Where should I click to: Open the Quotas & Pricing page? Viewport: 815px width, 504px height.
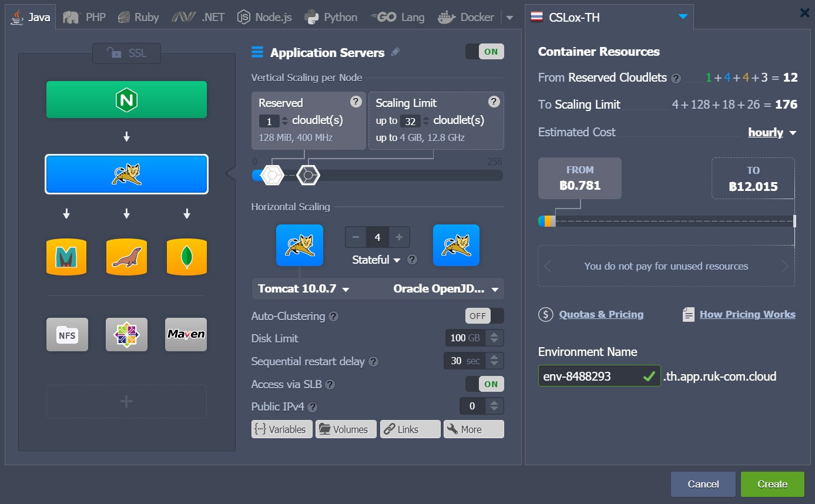coord(601,314)
